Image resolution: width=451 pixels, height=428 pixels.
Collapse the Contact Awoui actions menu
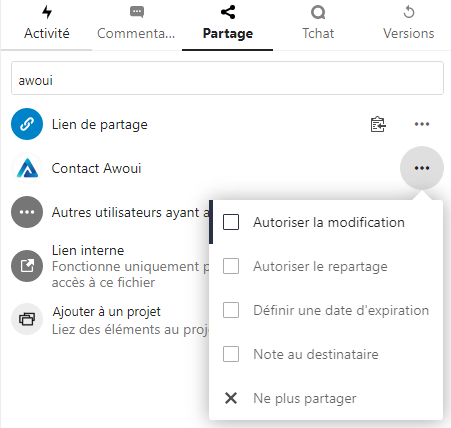[422, 168]
